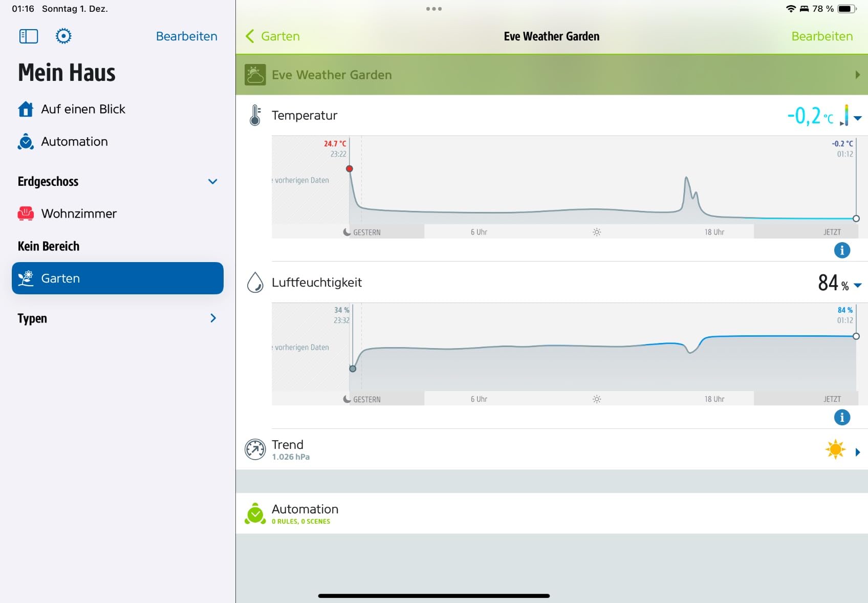Tap the Kein Bereich heading

point(49,246)
